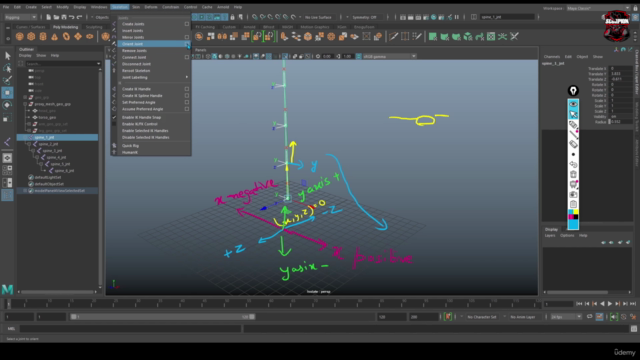Collapse proxy_mesh_geo_grp in Outliner
Viewport: 640px width, 360px height.
[x=25, y=104]
